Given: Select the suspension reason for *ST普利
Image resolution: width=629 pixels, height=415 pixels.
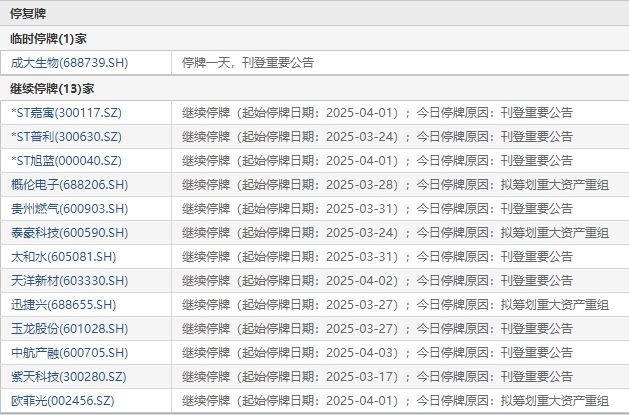Looking at the screenshot, I should [x=377, y=137].
